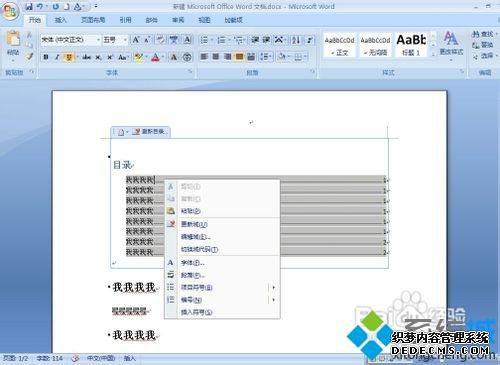Click the 字数 114 word count
The height and width of the screenshot is (365, 500).
coord(50,358)
